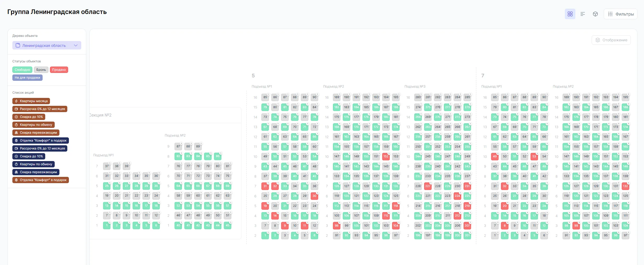Open sold apartment 152 in building 5
The height and width of the screenshot is (265, 644).
[x=386, y=157]
